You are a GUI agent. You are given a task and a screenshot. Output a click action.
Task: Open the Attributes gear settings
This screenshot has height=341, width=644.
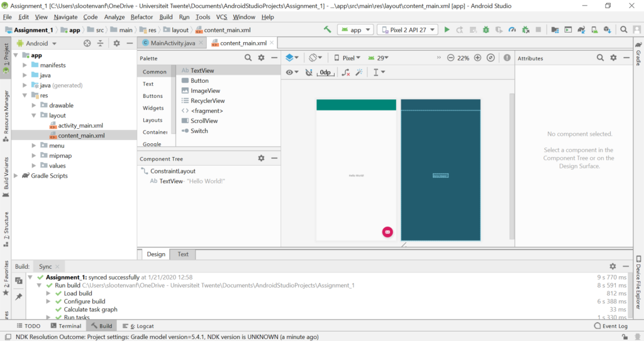pyautogui.click(x=614, y=58)
